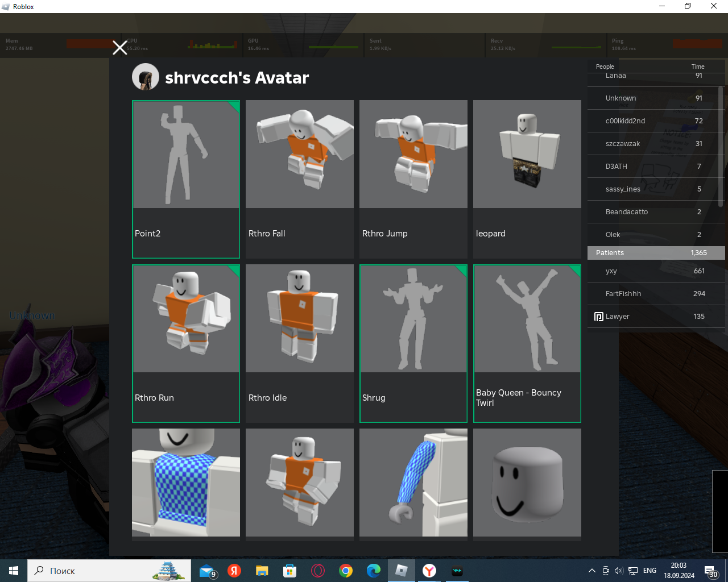
Task: Click the GPU performance stat
Action: (304, 44)
